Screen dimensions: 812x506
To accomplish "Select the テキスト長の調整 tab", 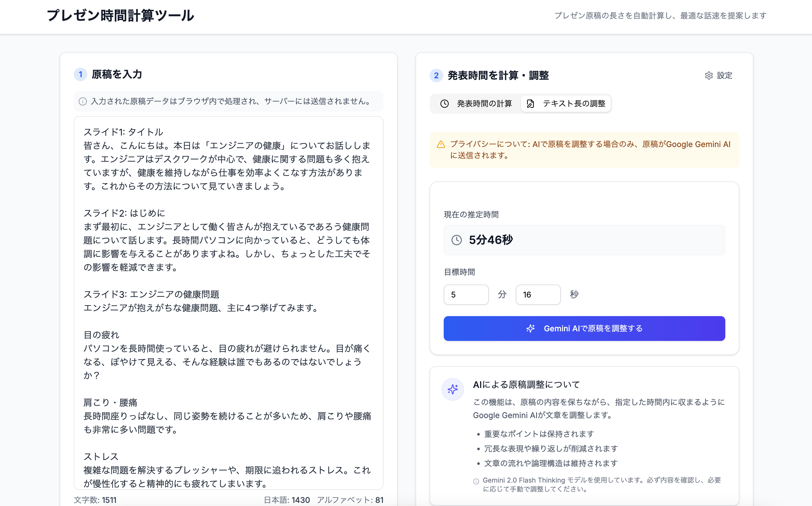I will (566, 104).
